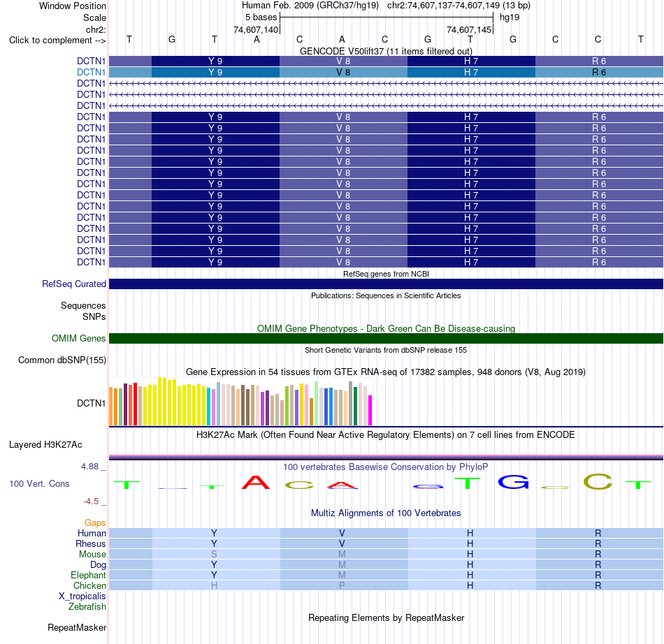Click the Human species label in Multiz
664x644 pixels.
[92, 533]
